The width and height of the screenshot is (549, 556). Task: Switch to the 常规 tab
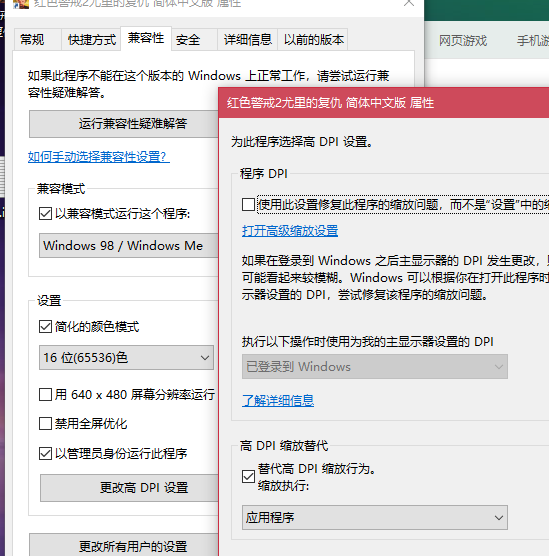pos(38,40)
